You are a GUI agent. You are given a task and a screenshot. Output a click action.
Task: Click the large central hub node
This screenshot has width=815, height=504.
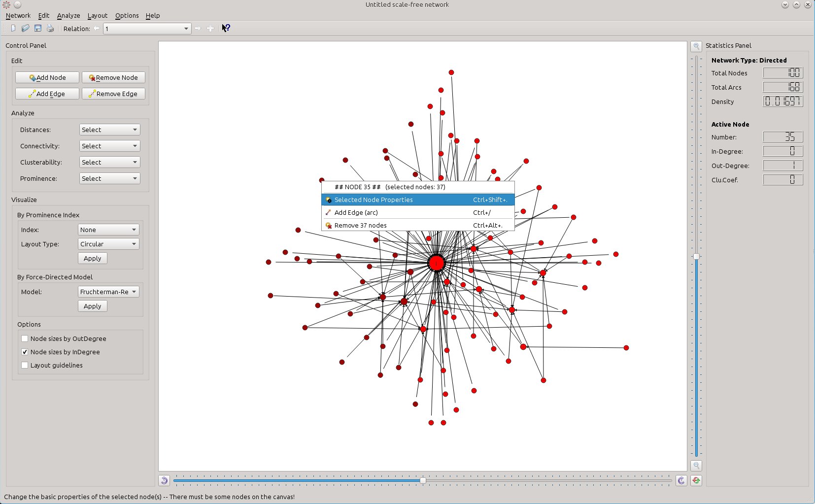point(436,263)
